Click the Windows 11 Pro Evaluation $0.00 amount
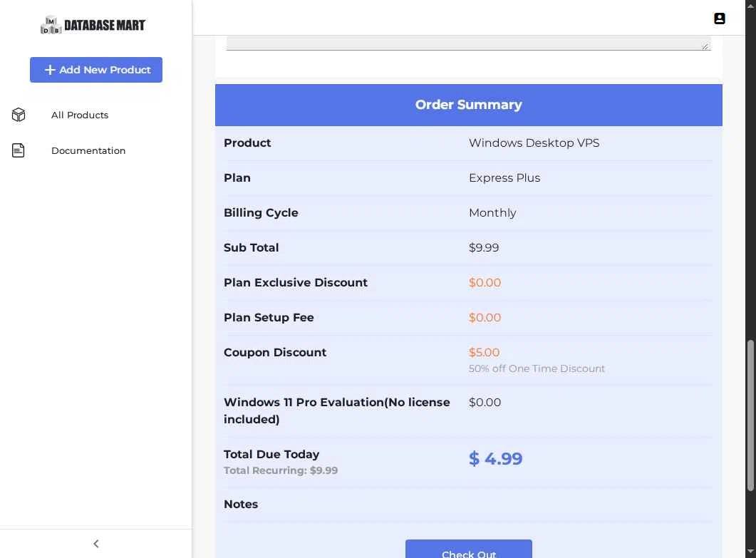 pyautogui.click(x=485, y=402)
